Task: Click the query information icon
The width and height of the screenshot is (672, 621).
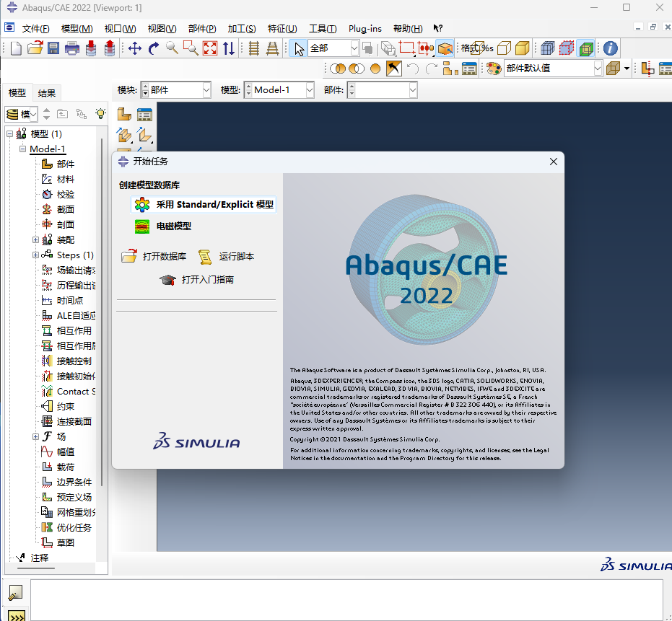Action: [x=611, y=48]
